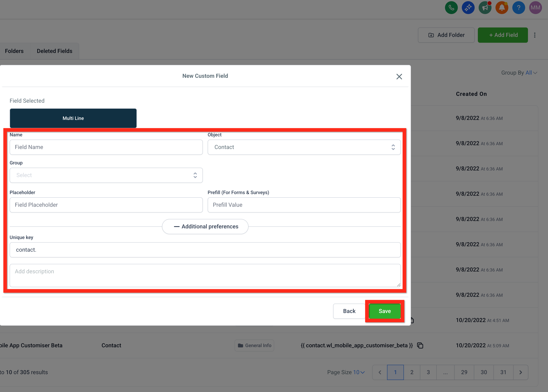Screen dimensions: 548x392
Task: Click Back in the dialog
Action: (x=349, y=311)
